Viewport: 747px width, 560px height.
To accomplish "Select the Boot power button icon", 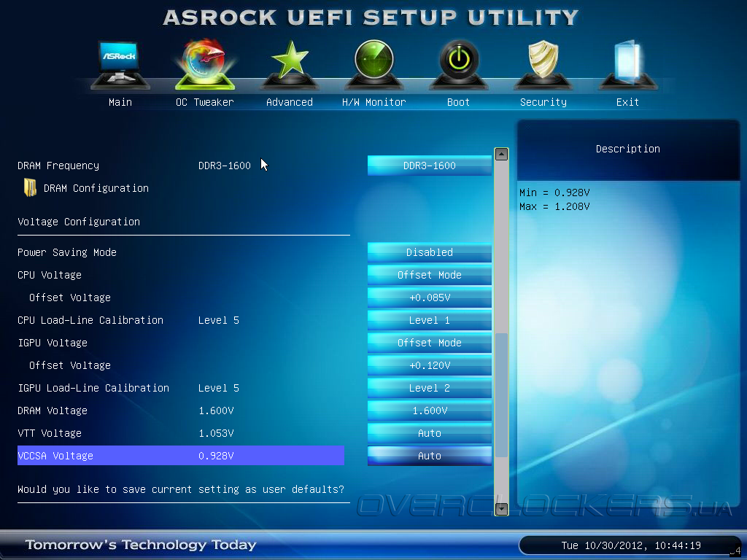I will pos(458,65).
